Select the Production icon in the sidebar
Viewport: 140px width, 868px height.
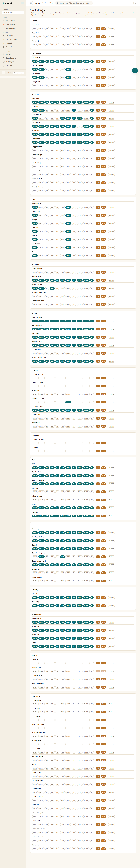coord(4,43)
